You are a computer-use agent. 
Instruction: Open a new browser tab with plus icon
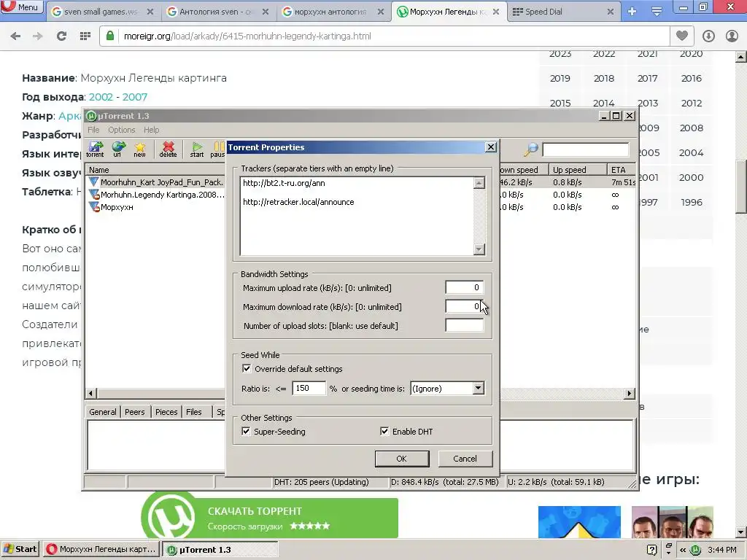click(x=632, y=12)
